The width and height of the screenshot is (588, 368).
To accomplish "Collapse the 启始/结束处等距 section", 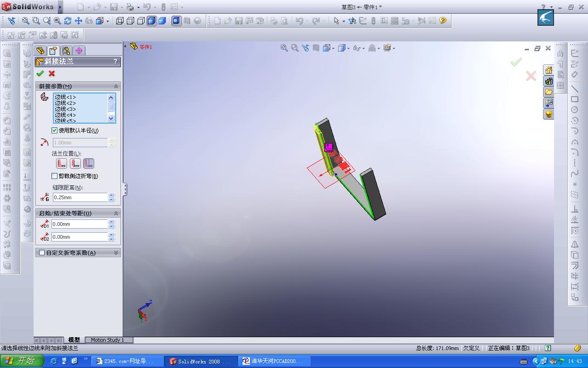I will (116, 213).
